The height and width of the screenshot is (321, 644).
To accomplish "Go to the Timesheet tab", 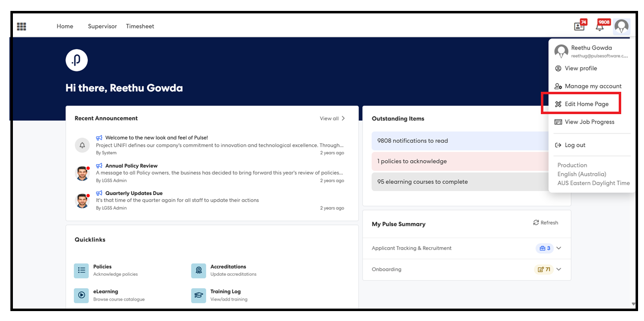I will click(x=140, y=26).
